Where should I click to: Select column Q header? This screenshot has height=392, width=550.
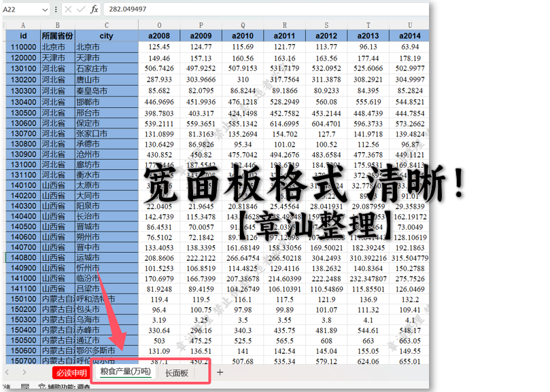coord(243,25)
